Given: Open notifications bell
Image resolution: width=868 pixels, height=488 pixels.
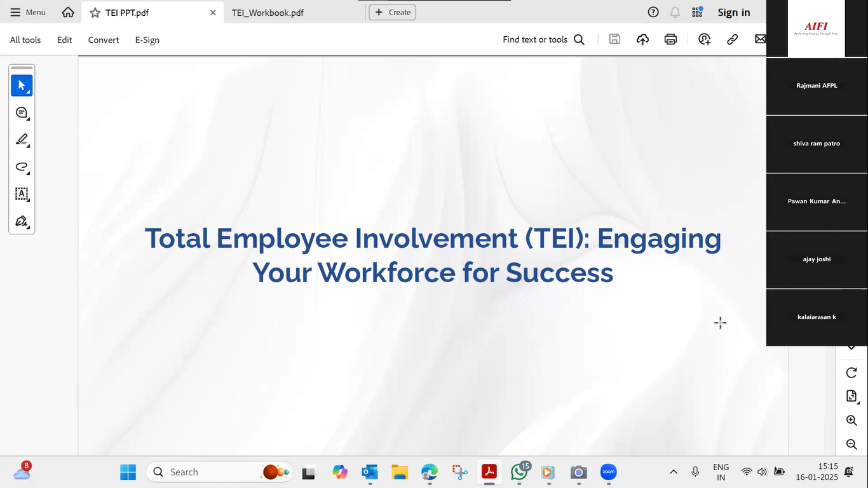Looking at the screenshot, I should click(675, 12).
